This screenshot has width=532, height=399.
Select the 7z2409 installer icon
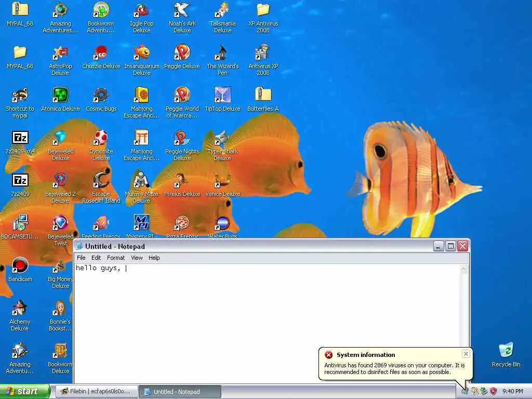pyautogui.click(x=20, y=185)
